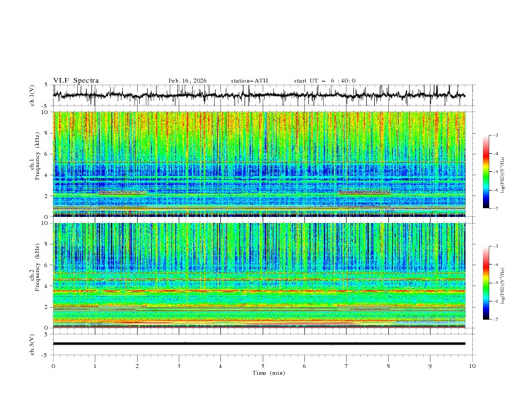532x411 pixels.
Task: Click the -6 value on ch.2 color bar
Action: tap(495, 301)
